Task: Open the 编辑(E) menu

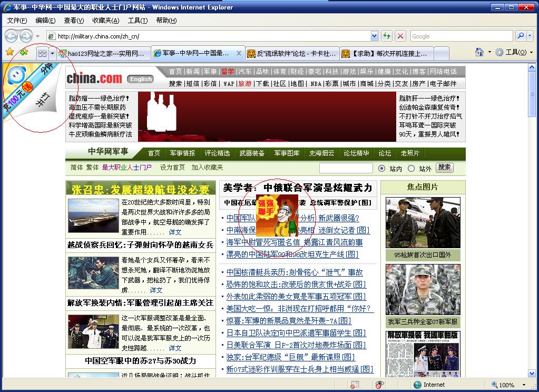Action: [45, 21]
